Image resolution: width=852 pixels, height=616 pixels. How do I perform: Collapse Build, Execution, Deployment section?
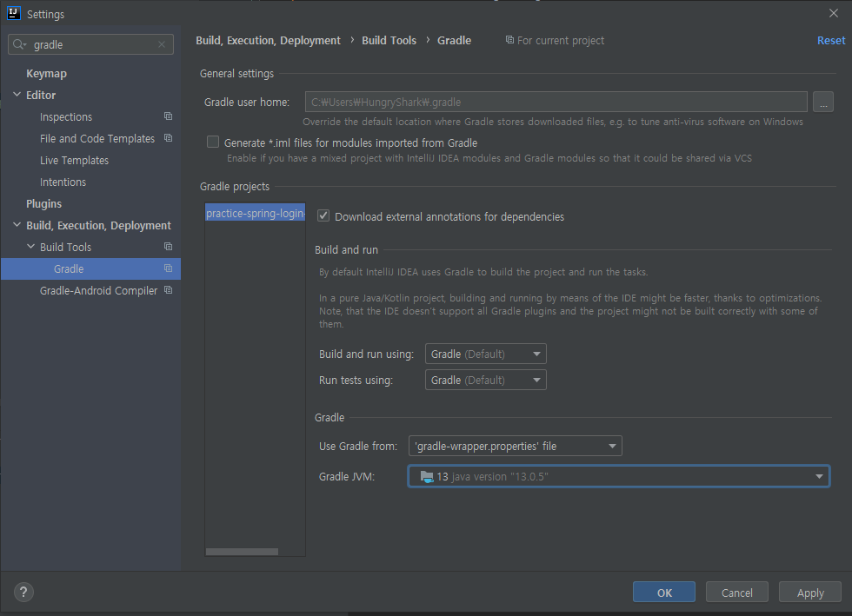[x=17, y=225]
